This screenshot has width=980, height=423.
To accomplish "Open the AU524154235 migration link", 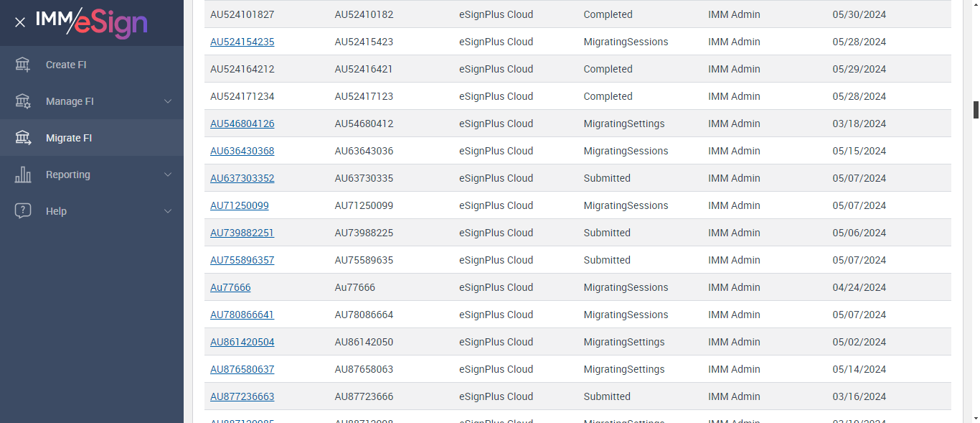I will click(x=242, y=42).
